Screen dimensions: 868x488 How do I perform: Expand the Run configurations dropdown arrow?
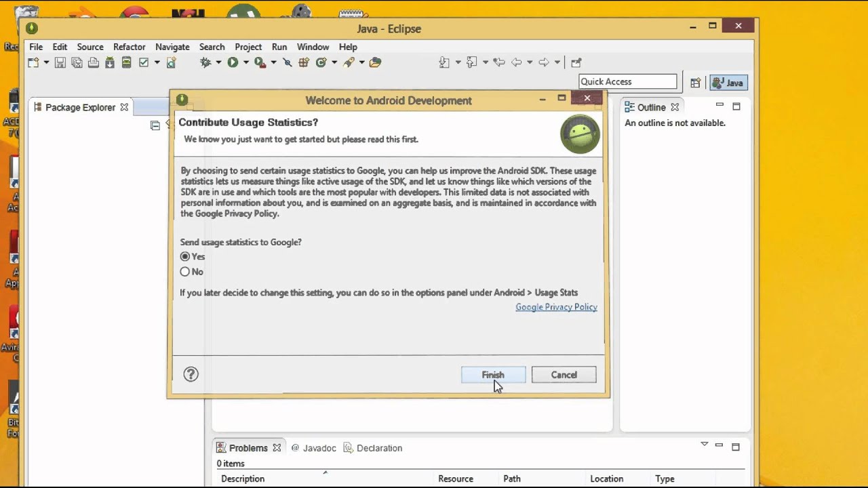pos(245,62)
